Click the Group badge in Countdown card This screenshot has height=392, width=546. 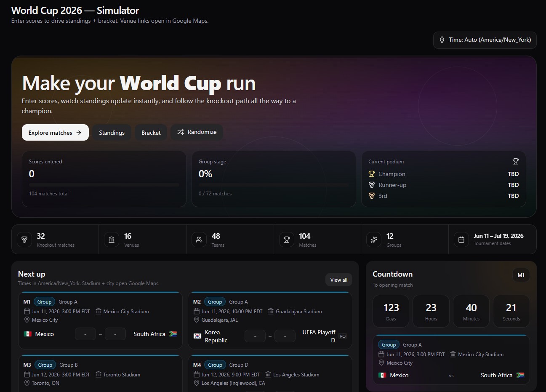tap(389, 345)
